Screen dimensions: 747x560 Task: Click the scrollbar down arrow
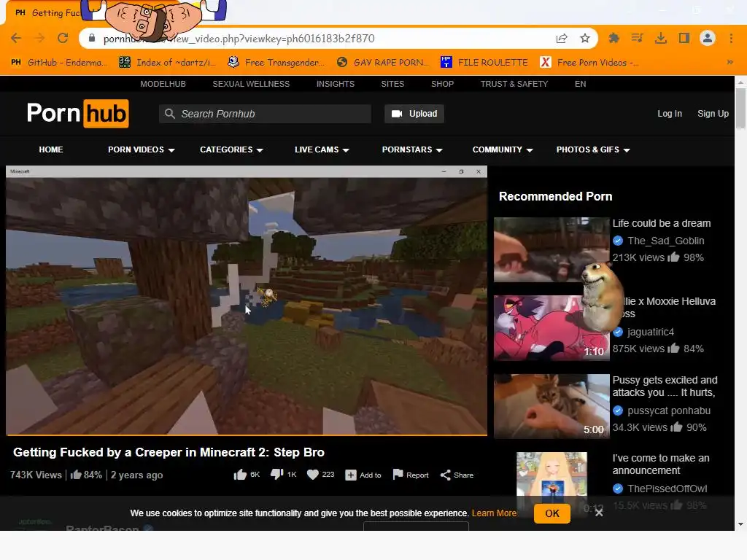tap(740, 525)
